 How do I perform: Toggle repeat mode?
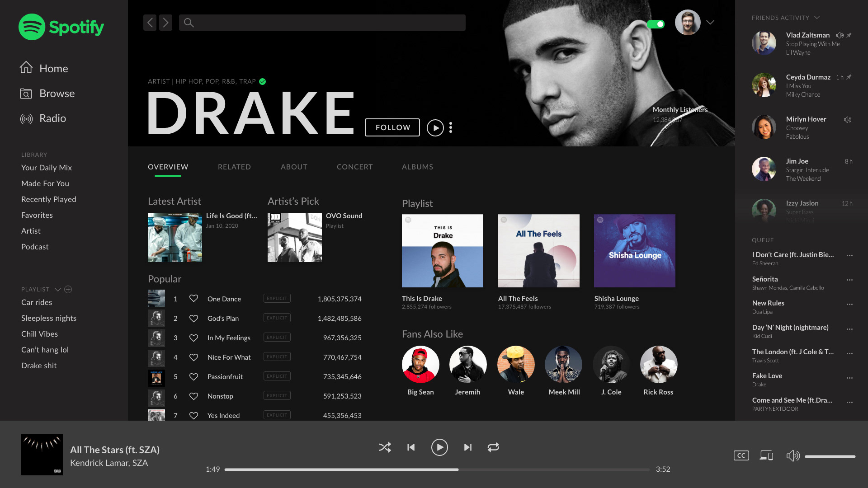pos(493,447)
